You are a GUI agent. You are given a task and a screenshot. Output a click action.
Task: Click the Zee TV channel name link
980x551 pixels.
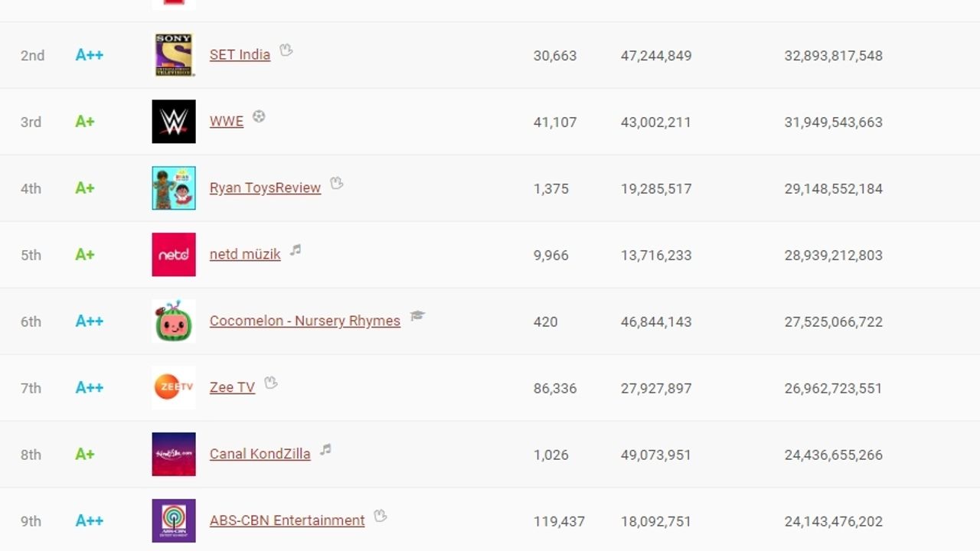232,387
